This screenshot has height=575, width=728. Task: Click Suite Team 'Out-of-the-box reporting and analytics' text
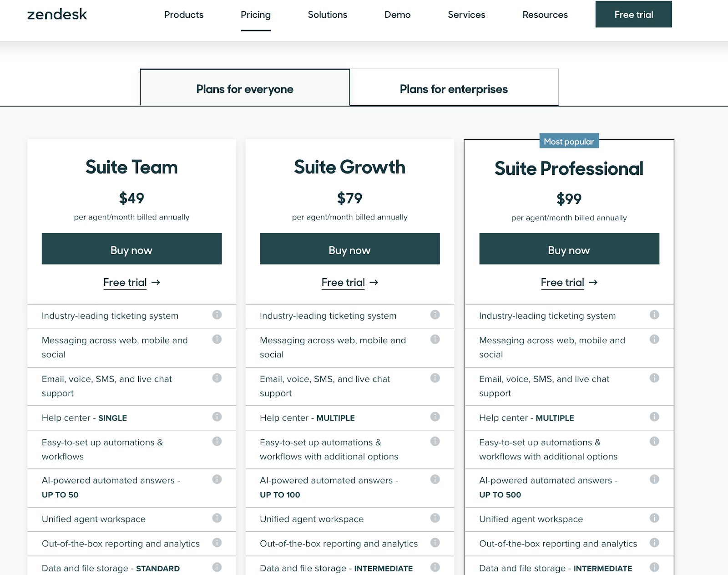121,544
